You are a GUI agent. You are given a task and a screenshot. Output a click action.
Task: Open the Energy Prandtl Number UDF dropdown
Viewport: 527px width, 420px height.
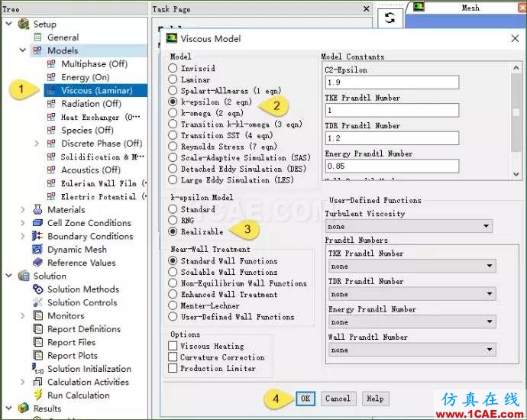point(412,322)
